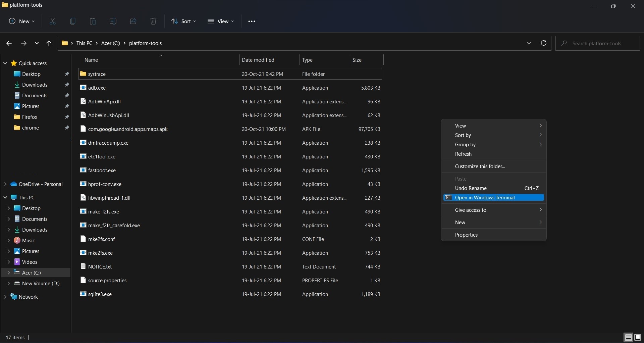Screen dimensions: 644x343
Task: Switch to details view toggle in status bar
Action: point(628,337)
